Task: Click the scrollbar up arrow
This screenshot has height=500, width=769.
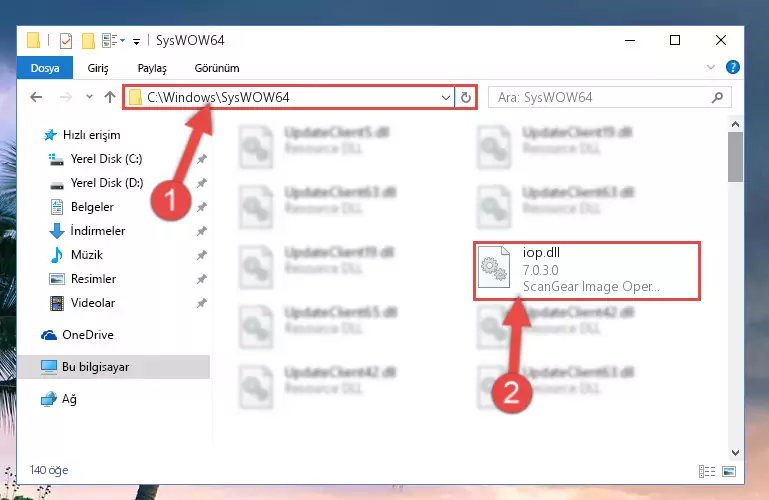Action: (735, 125)
